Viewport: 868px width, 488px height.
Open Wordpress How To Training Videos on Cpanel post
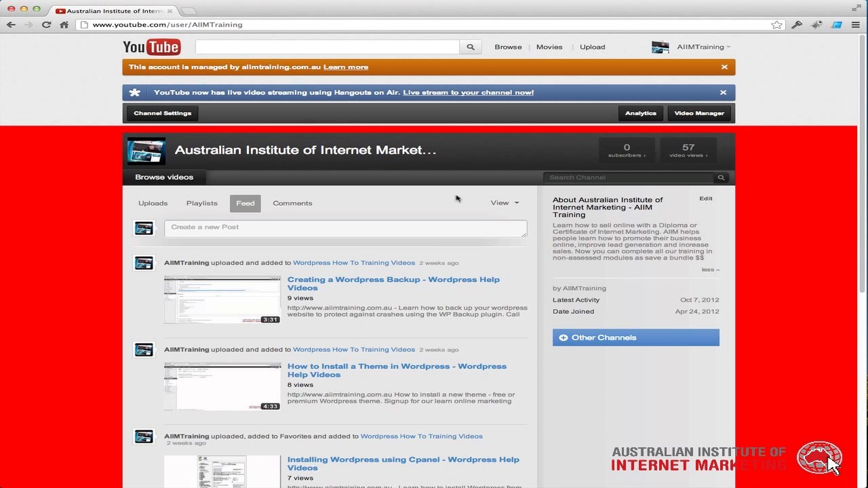coord(422,436)
